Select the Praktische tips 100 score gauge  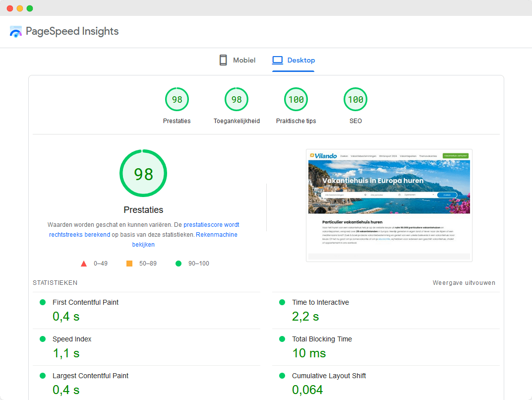[296, 99]
